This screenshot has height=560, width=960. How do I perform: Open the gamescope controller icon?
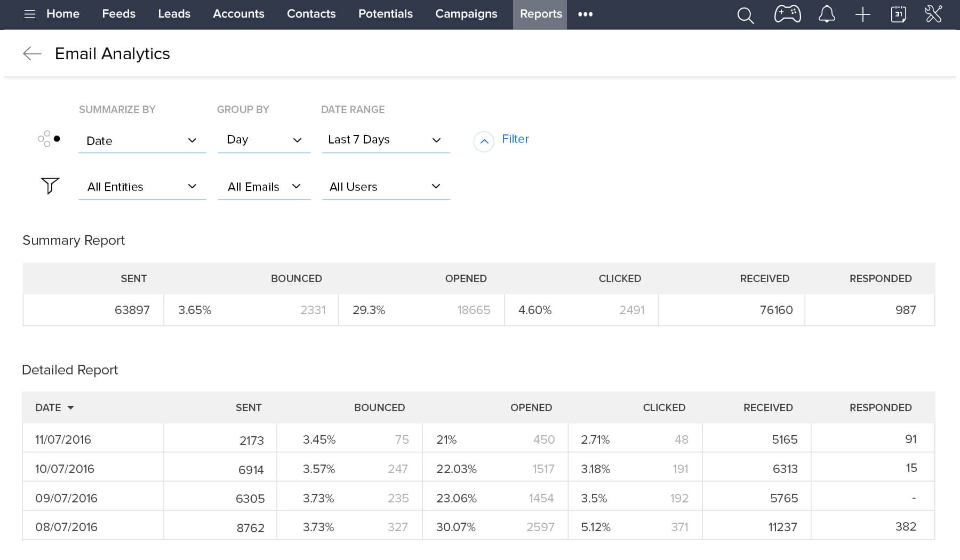coord(787,14)
